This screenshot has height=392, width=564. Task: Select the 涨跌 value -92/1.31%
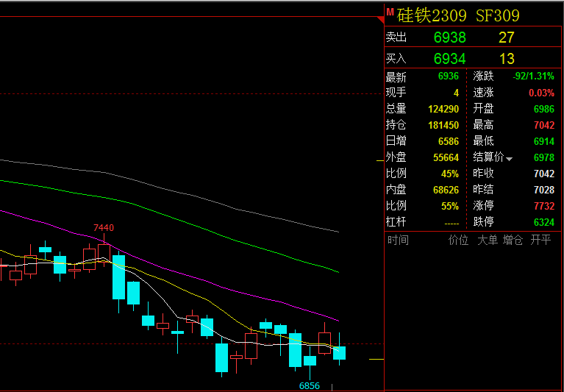(x=533, y=76)
